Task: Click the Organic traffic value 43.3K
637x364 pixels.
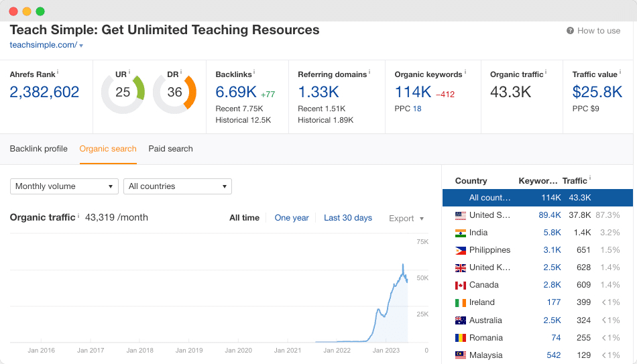Action: [x=511, y=93]
